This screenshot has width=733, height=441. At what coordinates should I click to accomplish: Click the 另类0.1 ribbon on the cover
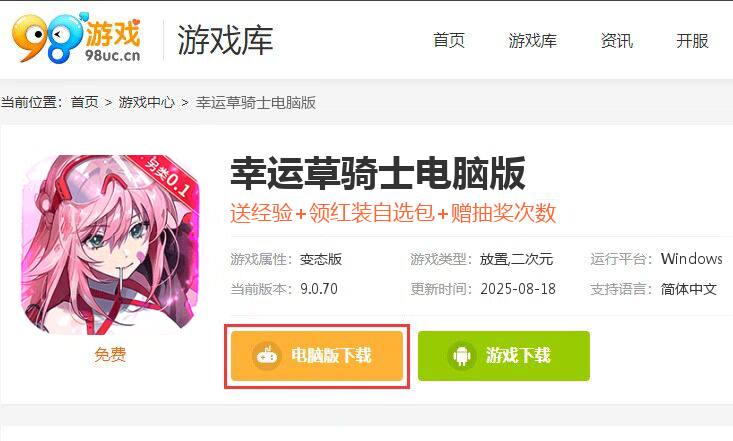(x=168, y=177)
